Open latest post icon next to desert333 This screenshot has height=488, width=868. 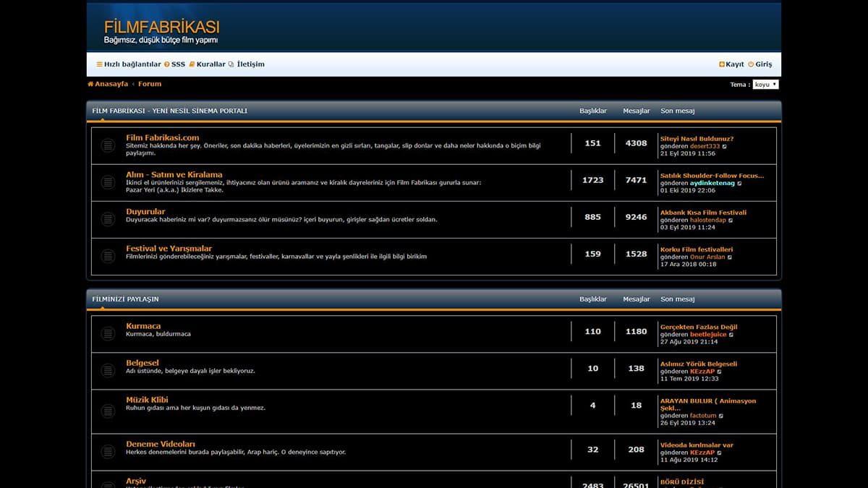coord(725,146)
